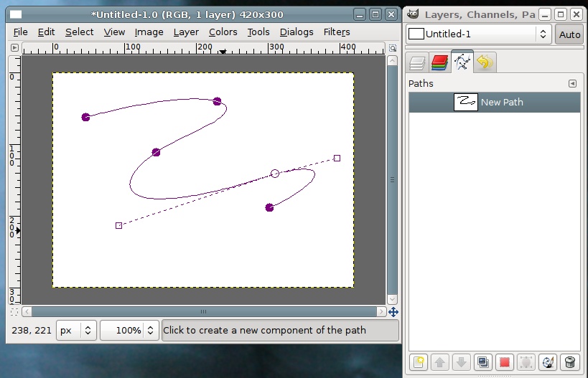Click the horizontal scrollbar right arrow
Viewport: 588px width, 378px height.
[381, 312]
